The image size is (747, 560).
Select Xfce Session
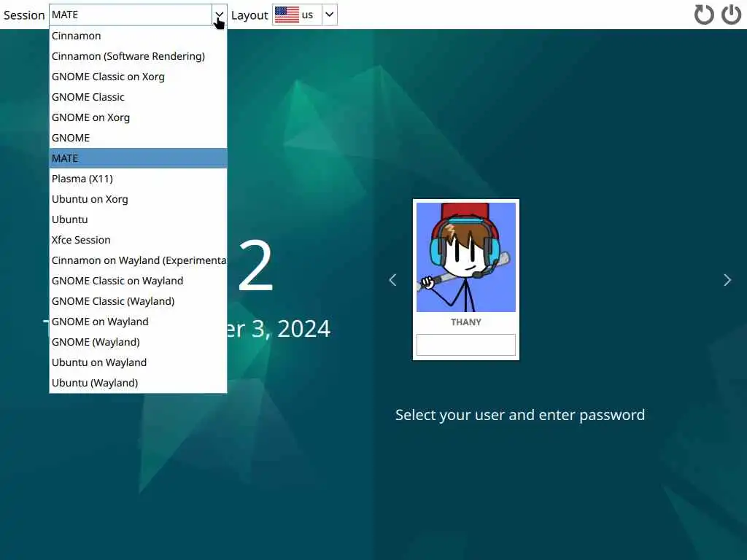point(138,240)
